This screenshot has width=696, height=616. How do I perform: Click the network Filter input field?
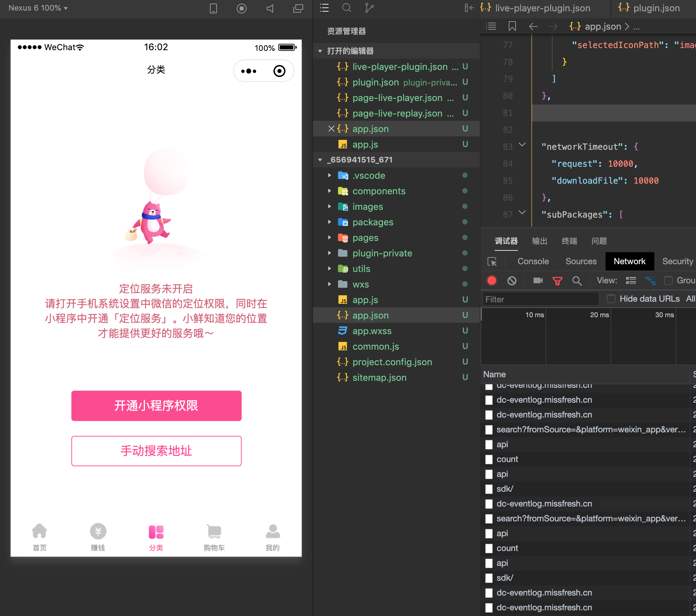tap(540, 300)
